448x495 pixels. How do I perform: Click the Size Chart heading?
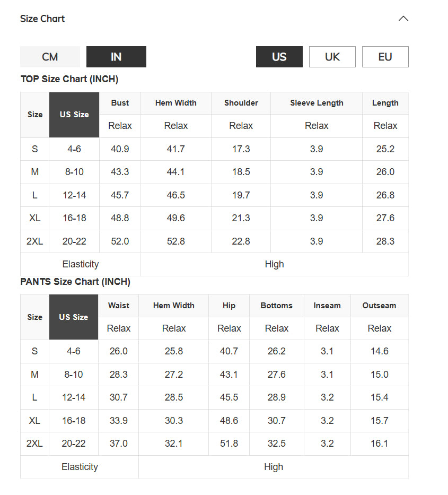(x=42, y=19)
